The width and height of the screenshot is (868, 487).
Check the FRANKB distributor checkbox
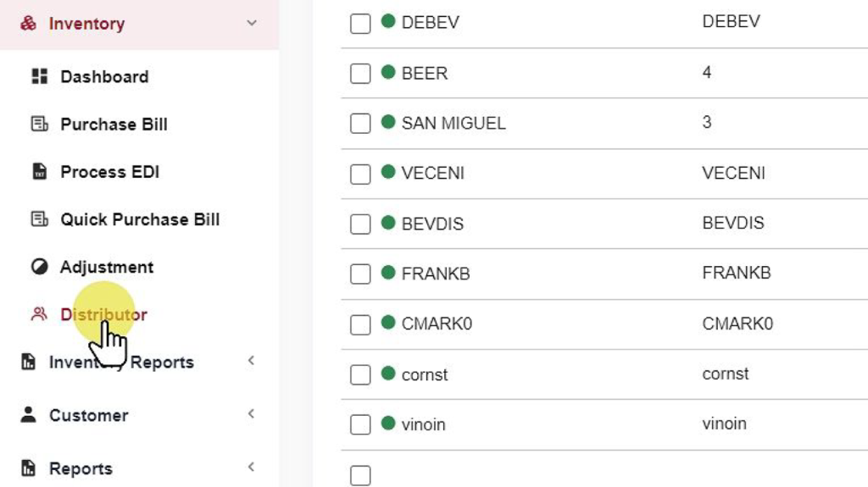click(x=360, y=274)
